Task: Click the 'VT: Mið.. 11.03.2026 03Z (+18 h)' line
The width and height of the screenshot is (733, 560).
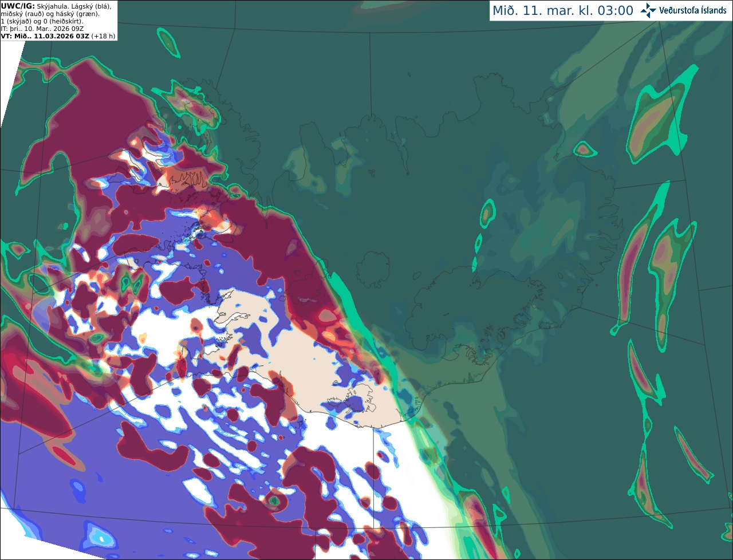Action: 58,36
